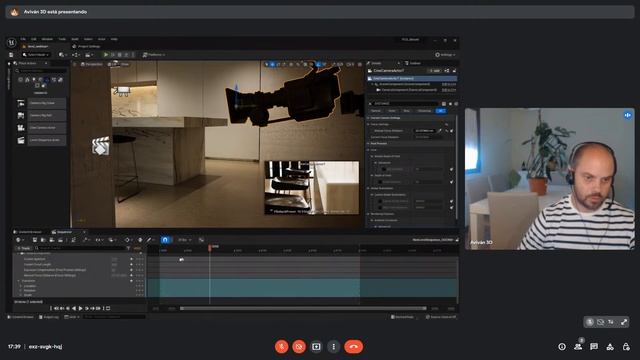Open meeting details info icon
The width and height of the screenshot is (640, 360).
(562, 347)
